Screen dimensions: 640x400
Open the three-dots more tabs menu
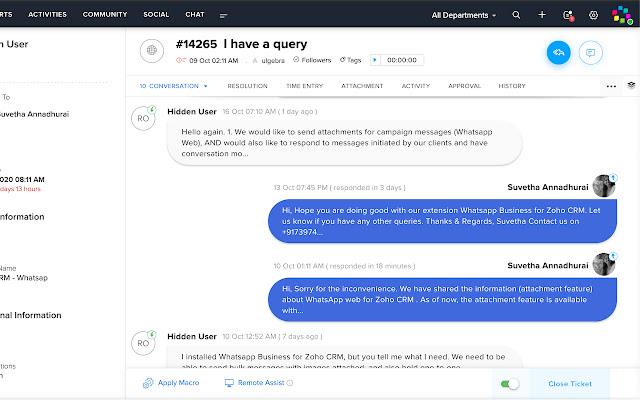pos(612,86)
